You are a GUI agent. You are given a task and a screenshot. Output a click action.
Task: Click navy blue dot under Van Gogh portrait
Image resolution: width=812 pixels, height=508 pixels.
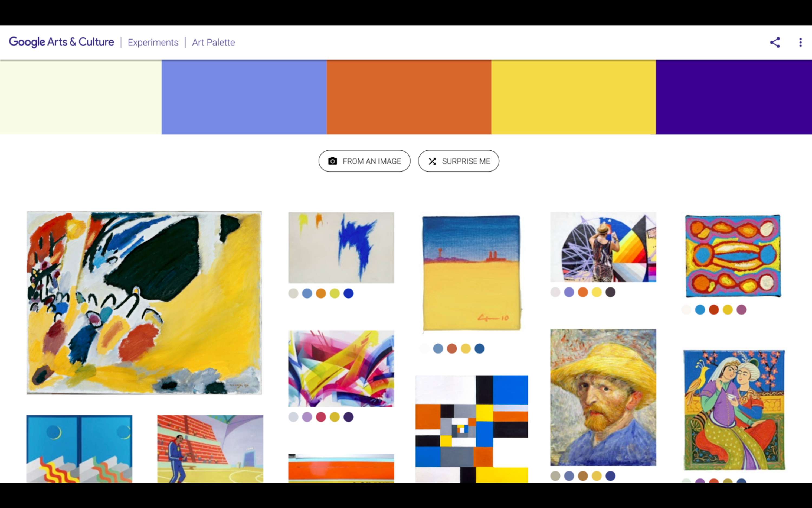(x=610, y=476)
